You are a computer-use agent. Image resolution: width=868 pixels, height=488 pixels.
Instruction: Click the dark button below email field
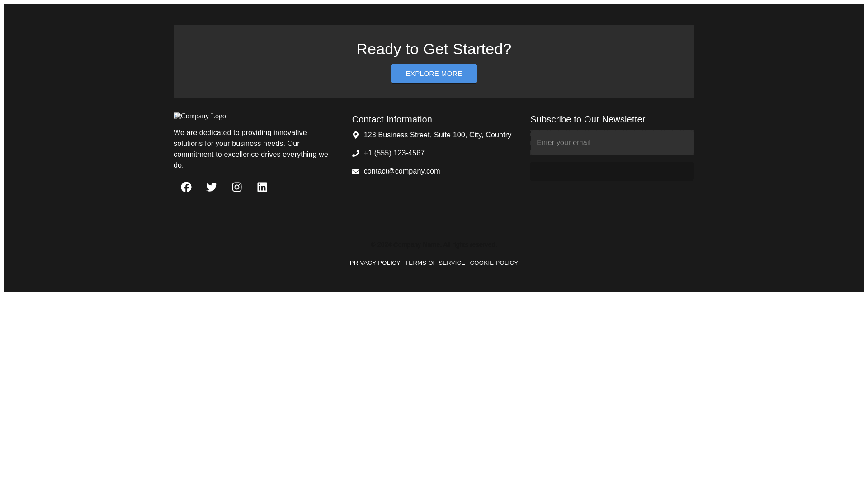612,171
